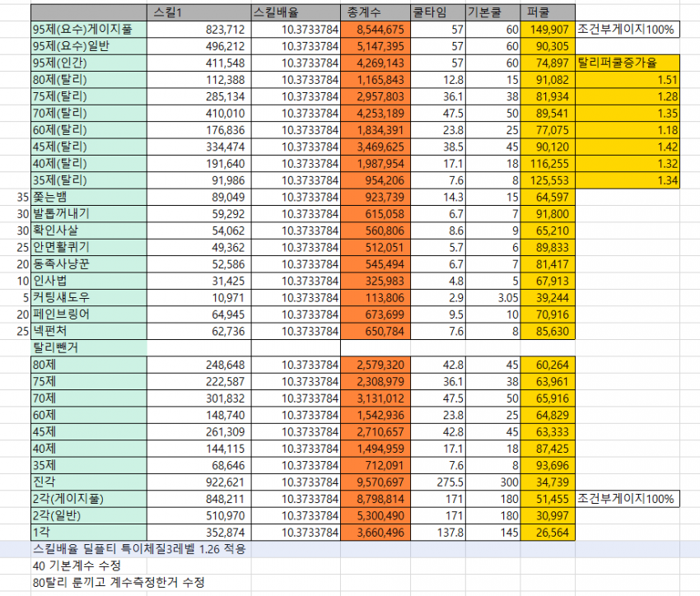Click the yellow cell showing 125,553

(x=548, y=180)
